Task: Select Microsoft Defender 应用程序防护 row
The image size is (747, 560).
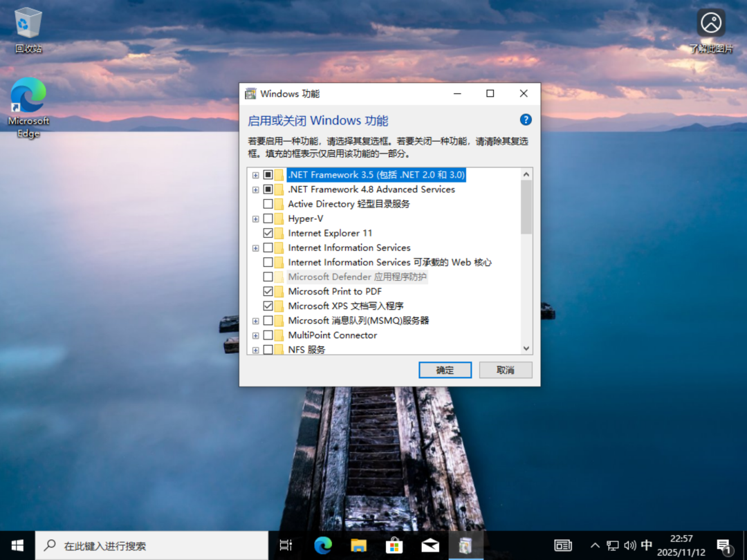Action: [x=357, y=277]
